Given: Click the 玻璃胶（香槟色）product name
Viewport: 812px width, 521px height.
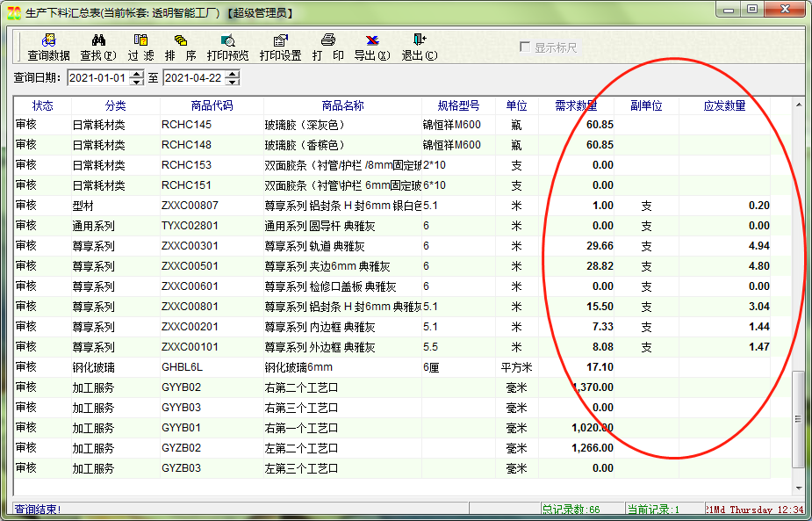Looking at the screenshot, I should [305, 145].
